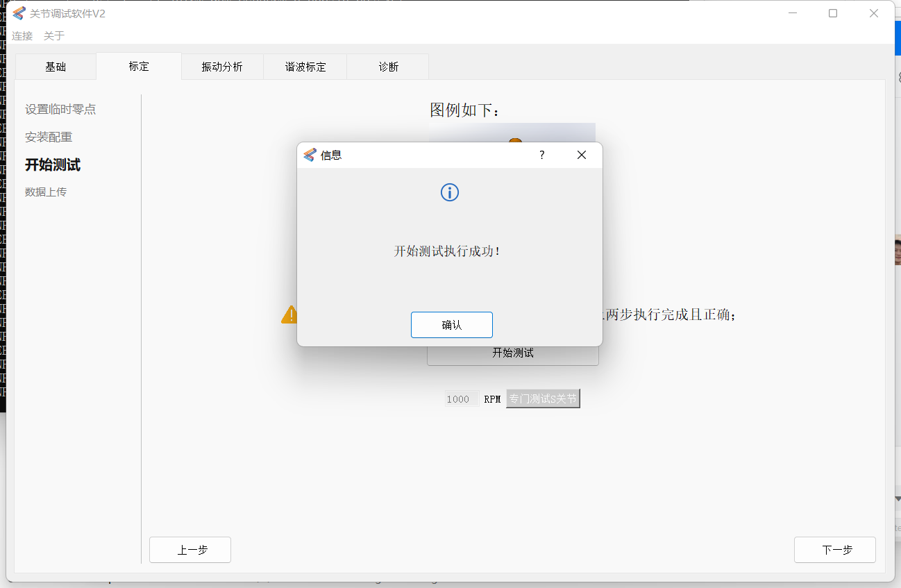Proceed with the 下一步 button
Image resolution: width=901 pixels, height=588 pixels.
835,550
